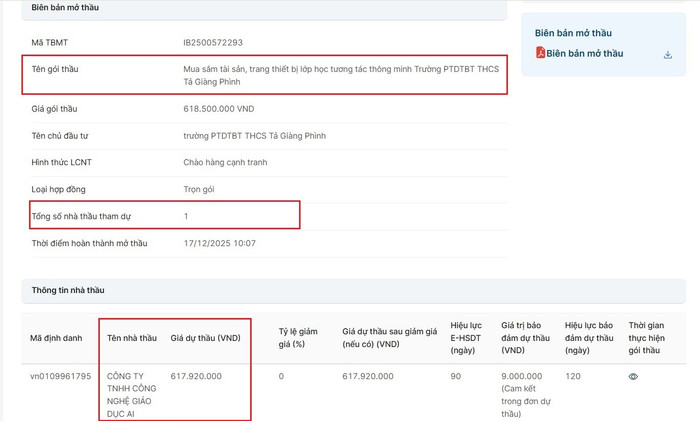Click contractor name CÔNG TY TNHH CÔNG NGHỆ GIÁO DỤC AI
The width and height of the screenshot is (700, 421).
click(132, 395)
